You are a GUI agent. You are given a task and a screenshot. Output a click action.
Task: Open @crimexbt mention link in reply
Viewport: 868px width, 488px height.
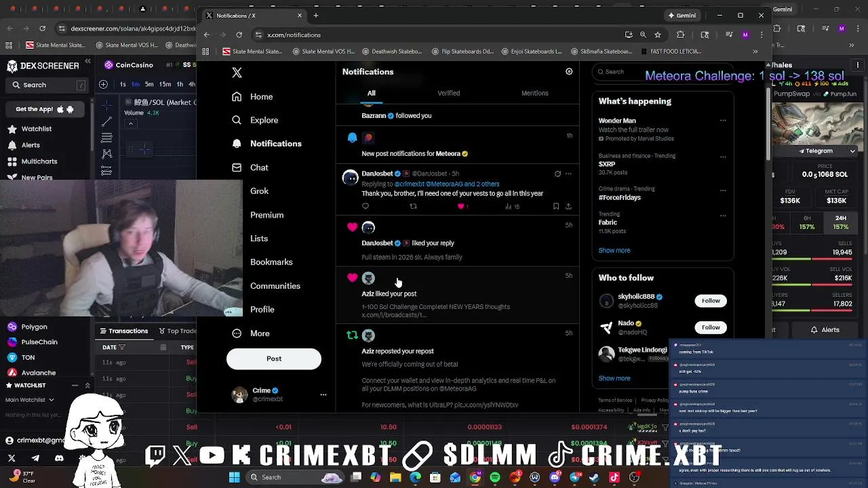[409, 184]
